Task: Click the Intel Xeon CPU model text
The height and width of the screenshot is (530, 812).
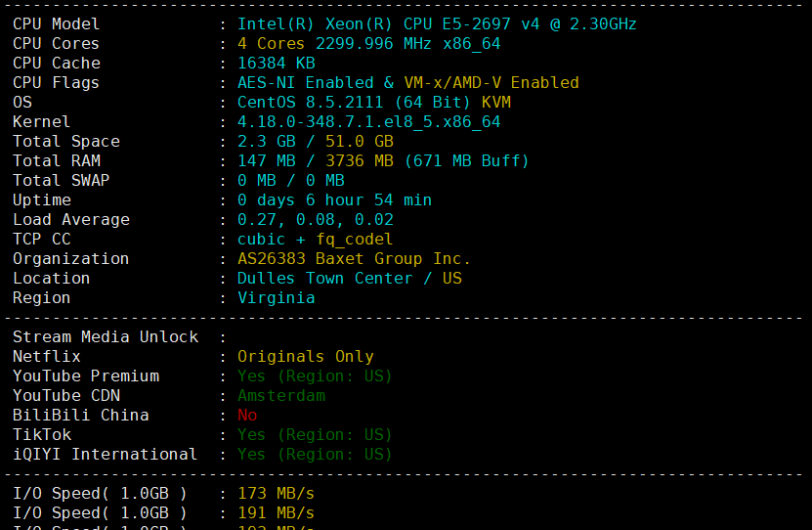Action: [437, 23]
